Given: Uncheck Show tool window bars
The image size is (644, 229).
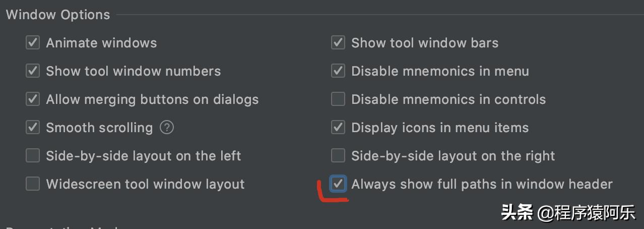Looking at the screenshot, I should tap(338, 43).
